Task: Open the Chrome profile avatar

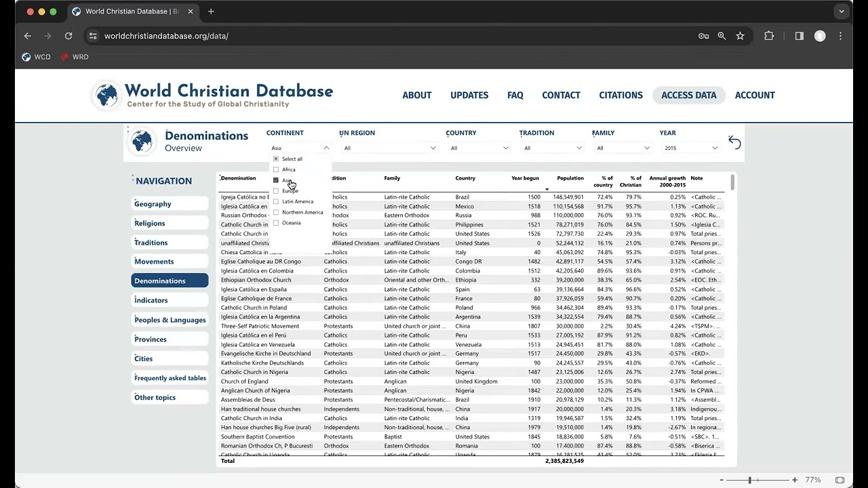Action: coord(820,36)
